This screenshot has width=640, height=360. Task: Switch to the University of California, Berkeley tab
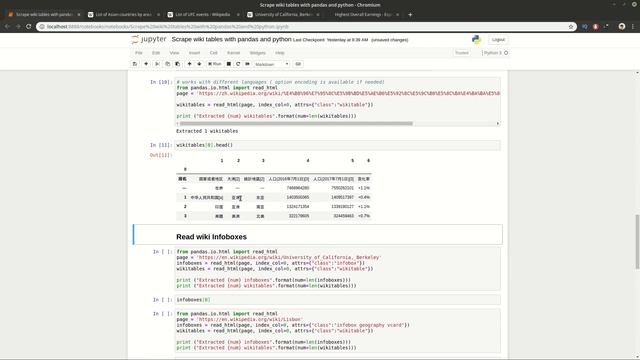tap(282, 14)
